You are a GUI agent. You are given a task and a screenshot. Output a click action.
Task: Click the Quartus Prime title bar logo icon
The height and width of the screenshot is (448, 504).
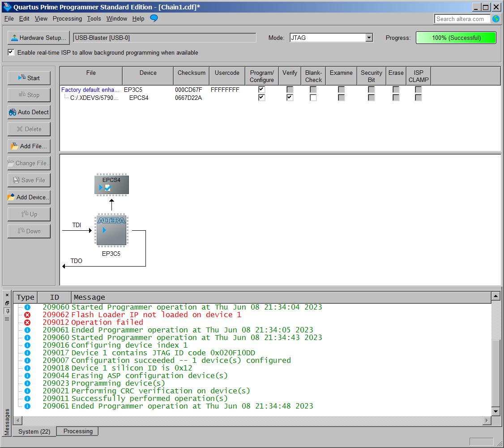click(x=7, y=7)
